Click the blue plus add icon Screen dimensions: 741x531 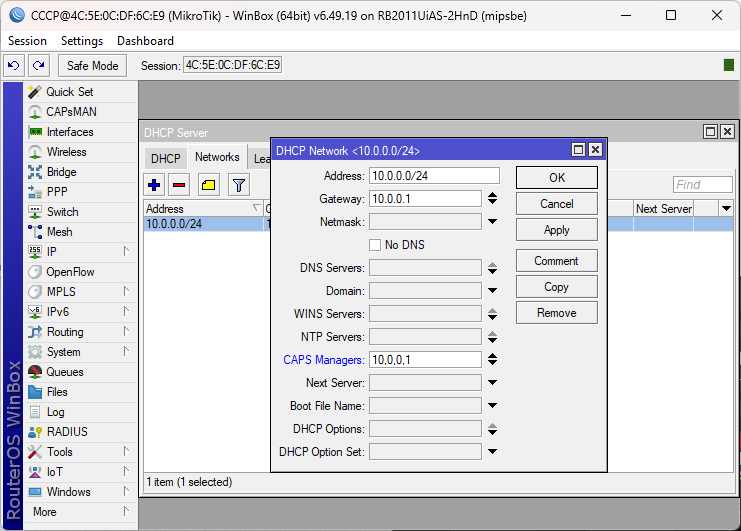coord(154,185)
